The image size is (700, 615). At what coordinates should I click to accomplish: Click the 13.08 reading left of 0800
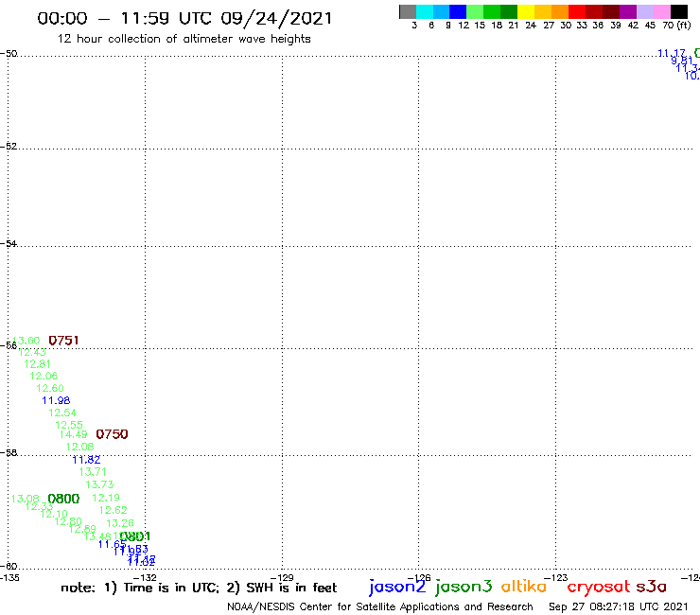(26, 499)
